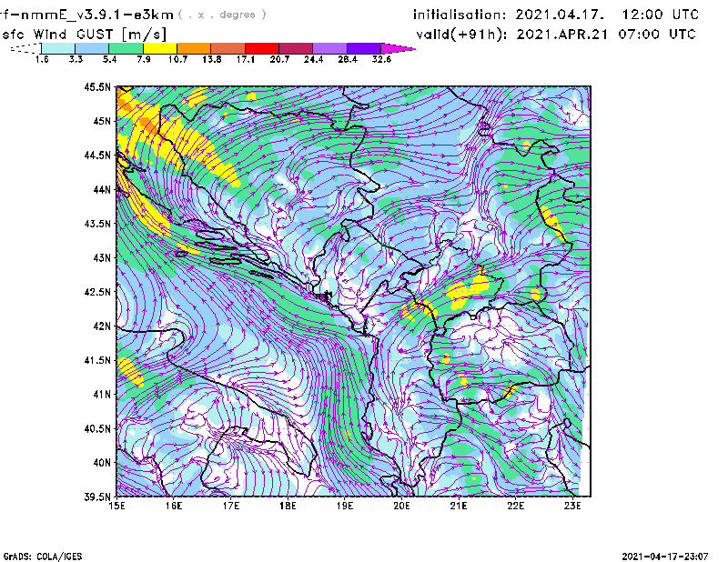Click the violet 28.4–32.6 legend swatch
The image size is (728, 562).
click(x=364, y=48)
